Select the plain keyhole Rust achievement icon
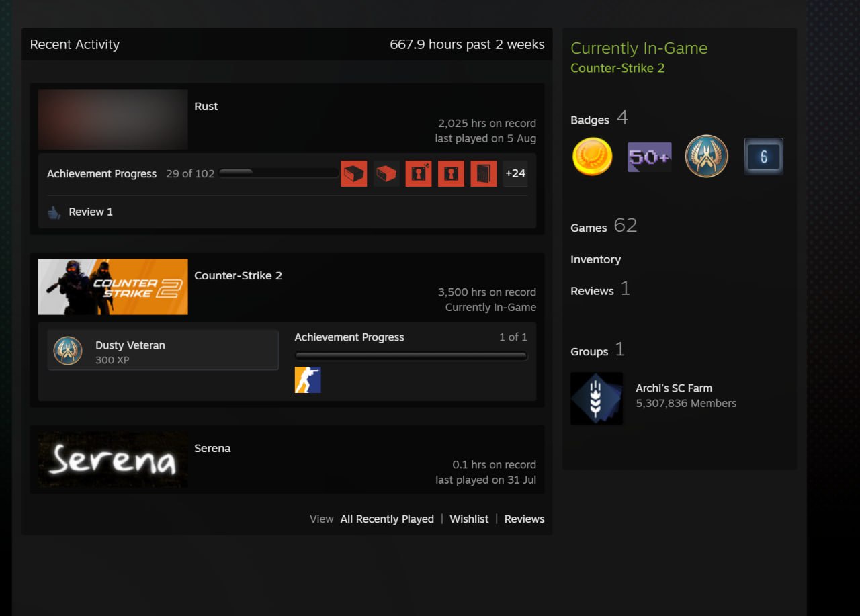 coord(451,173)
